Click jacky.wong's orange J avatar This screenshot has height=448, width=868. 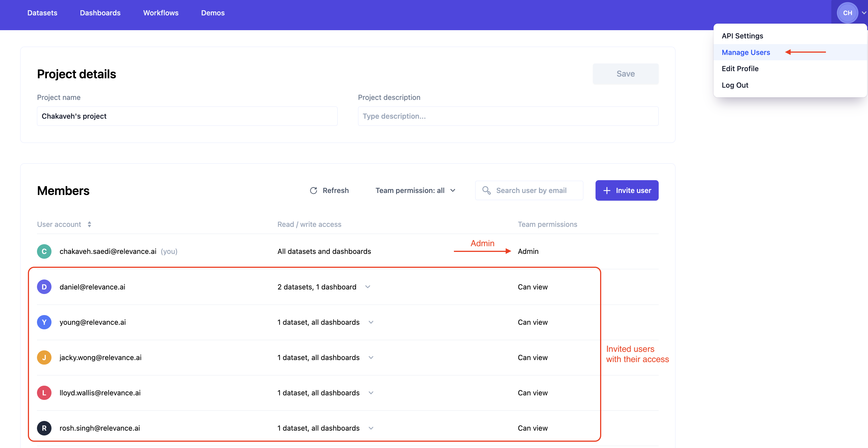pos(44,357)
